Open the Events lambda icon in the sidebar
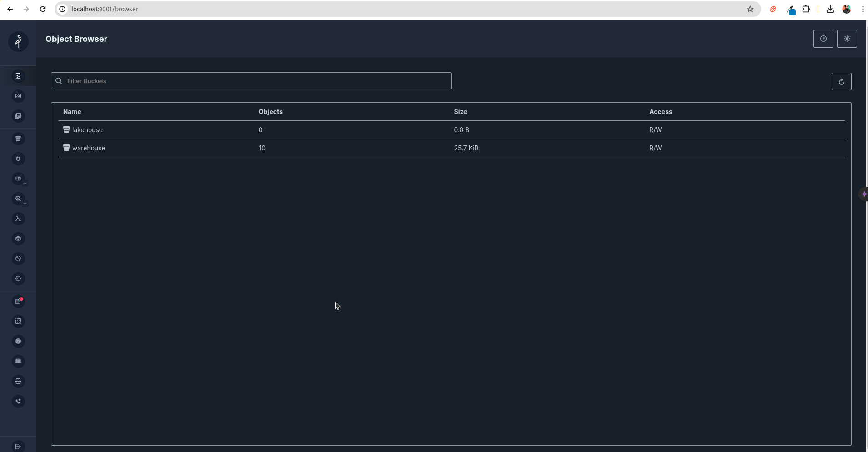 (18, 219)
